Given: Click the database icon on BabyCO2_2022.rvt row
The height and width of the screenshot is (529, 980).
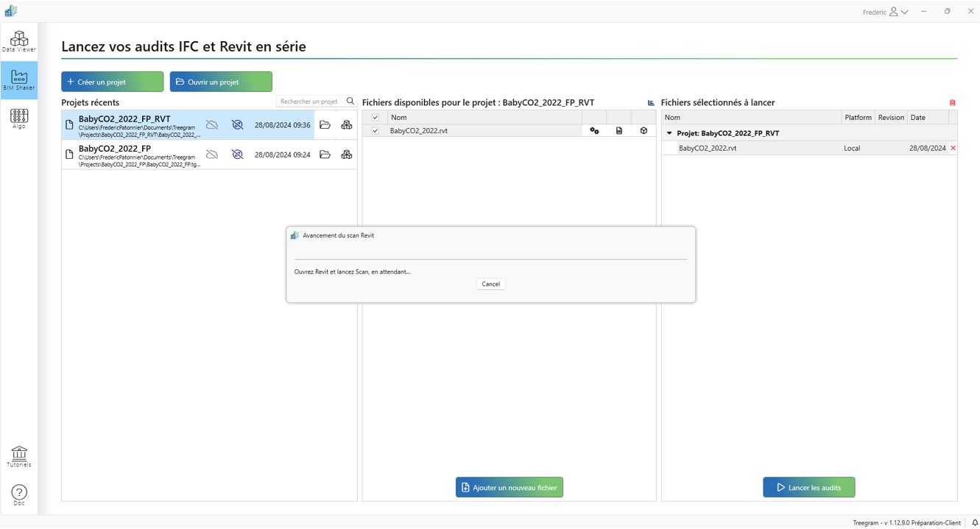Looking at the screenshot, I should coord(619,130).
